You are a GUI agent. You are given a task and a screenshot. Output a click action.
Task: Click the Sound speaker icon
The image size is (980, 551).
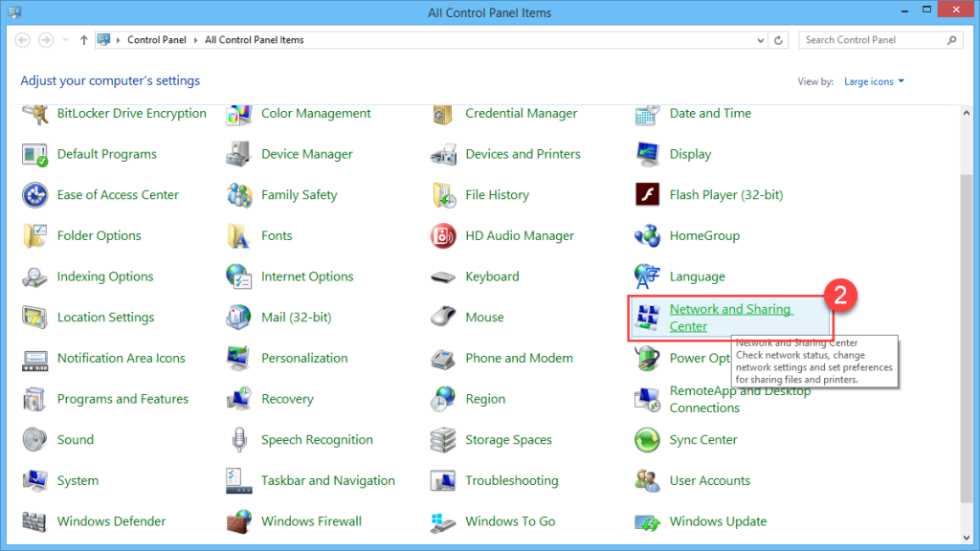[x=35, y=440]
